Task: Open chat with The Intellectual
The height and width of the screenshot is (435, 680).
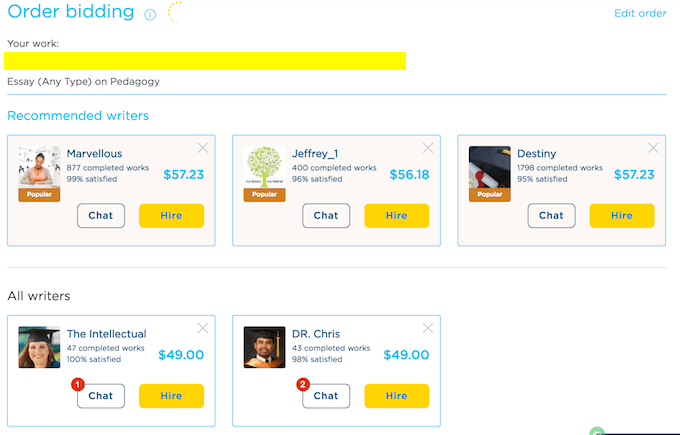Action: coord(101,396)
